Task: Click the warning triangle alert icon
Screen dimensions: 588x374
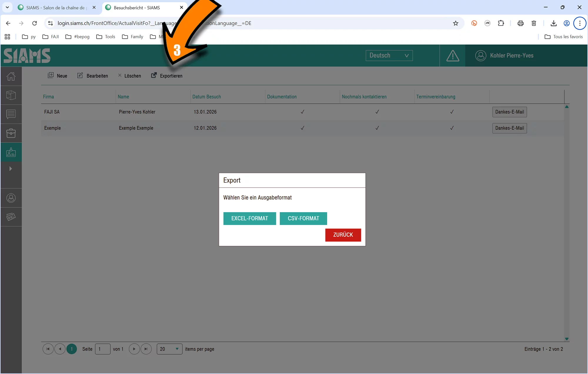Action: point(452,56)
